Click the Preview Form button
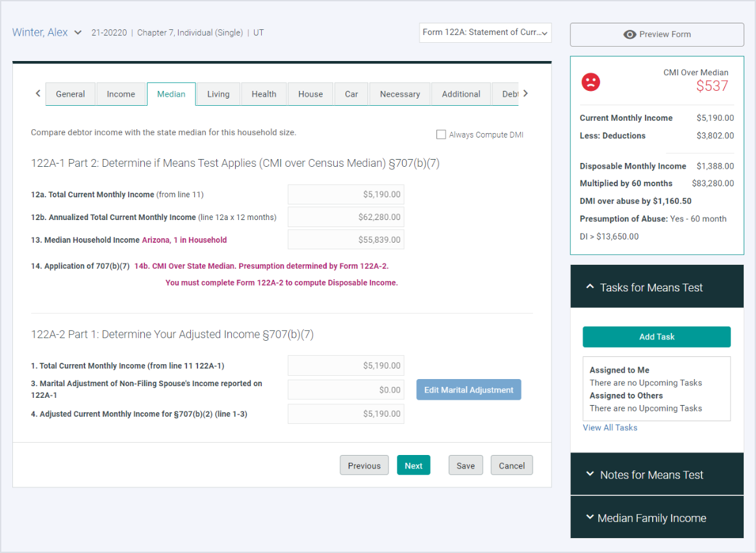This screenshot has height=553, width=756. (x=657, y=34)
